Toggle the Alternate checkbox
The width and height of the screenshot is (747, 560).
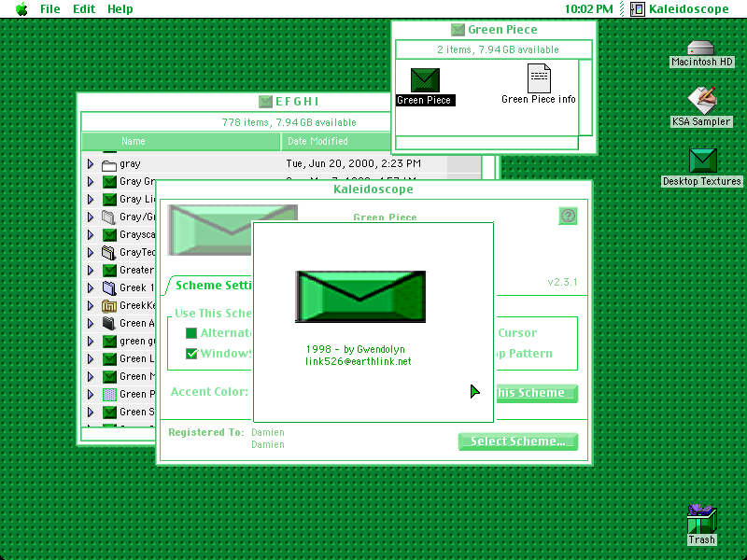pos(191,333)
